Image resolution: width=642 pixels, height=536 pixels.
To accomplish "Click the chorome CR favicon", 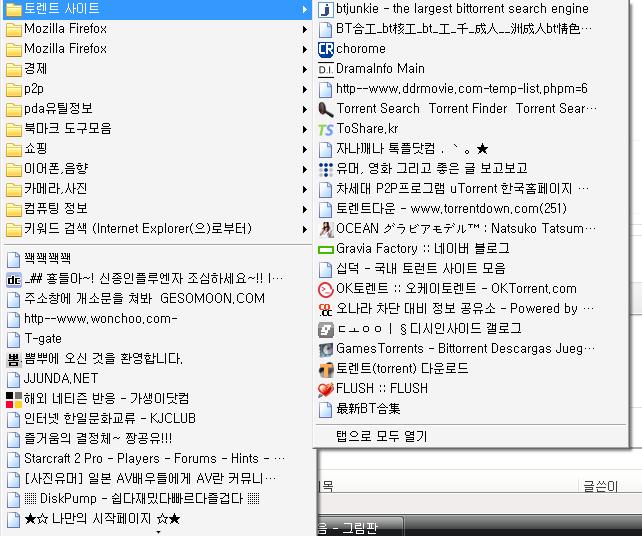I will point(326,49).
